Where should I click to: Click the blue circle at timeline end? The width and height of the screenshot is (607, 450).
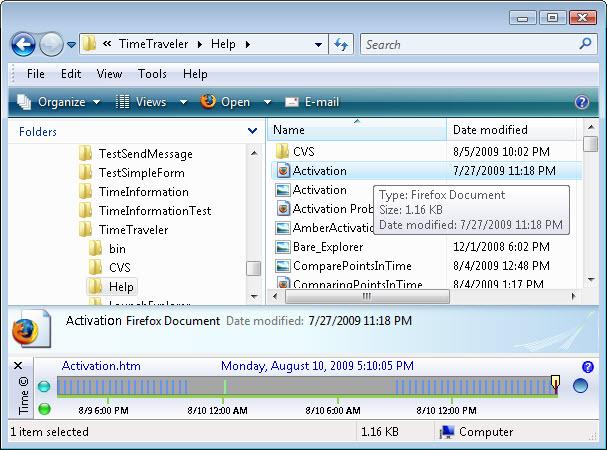click(580, 386)
